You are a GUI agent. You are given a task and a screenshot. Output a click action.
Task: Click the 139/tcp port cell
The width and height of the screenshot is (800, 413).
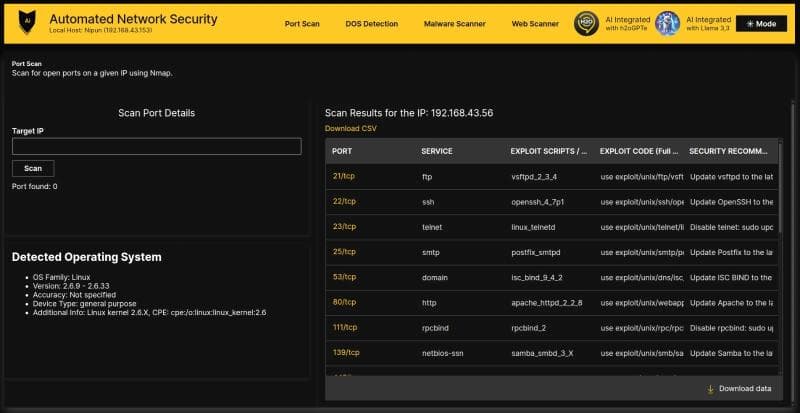tap(346, 353)
